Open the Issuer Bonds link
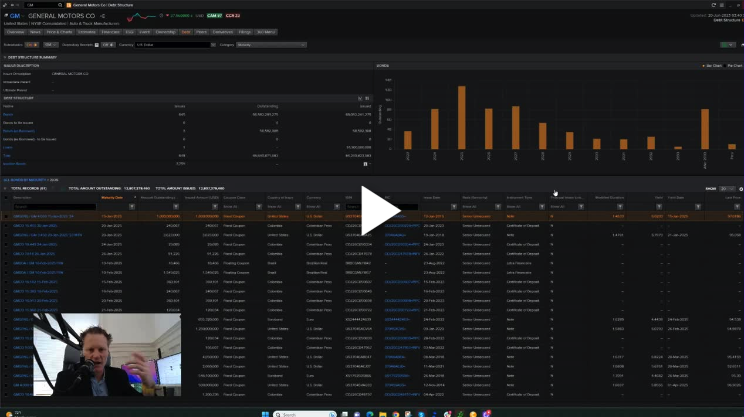The image size is (745, 417). [x=14, y=164]
